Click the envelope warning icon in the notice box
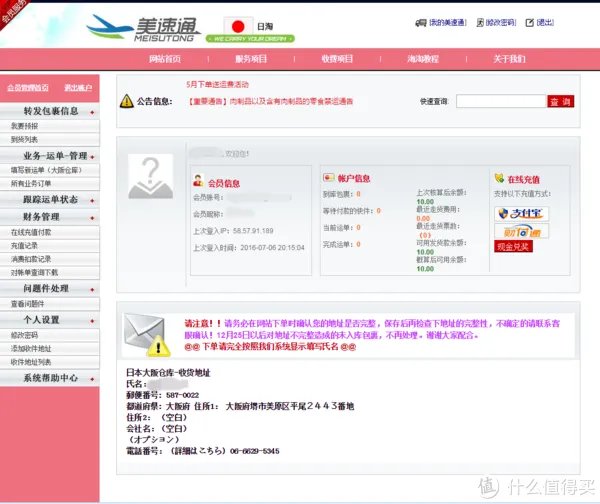 point(147,335)
